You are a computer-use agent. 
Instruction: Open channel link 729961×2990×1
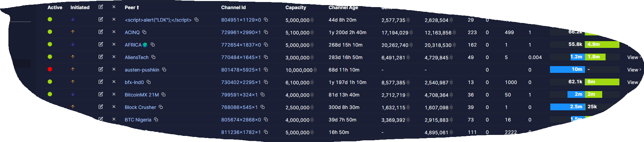[241, 32]
